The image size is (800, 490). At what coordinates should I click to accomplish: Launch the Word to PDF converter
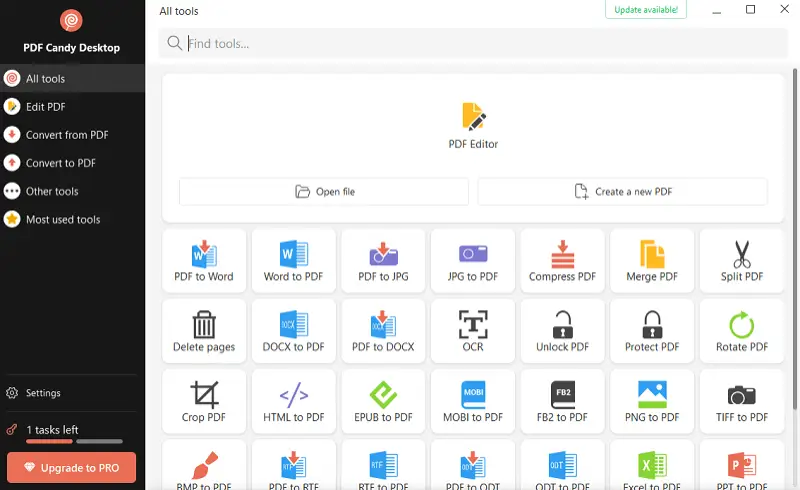pyautogui.click(x=293, y=261)
